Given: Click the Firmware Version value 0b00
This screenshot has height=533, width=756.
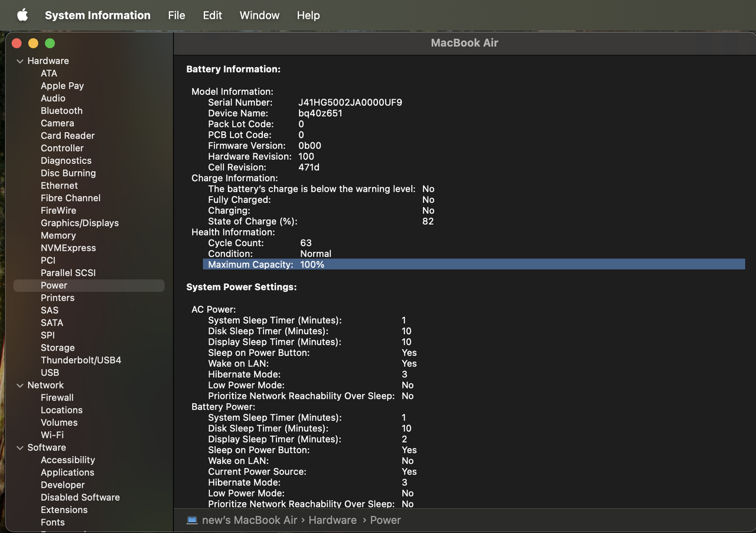Looking at the screenshot, I should pyautogui.click(x=310, y=146).
